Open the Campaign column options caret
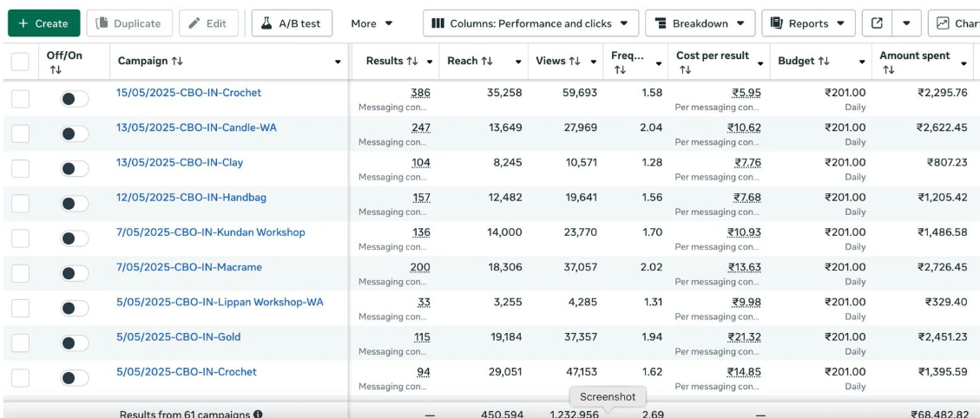The image size is (980, 418). [x=338, y=62]
